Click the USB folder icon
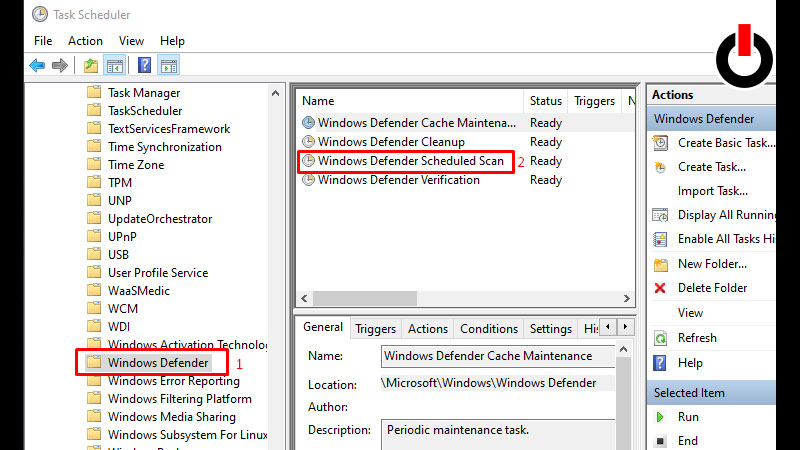This screenshot has height=450, width=800. (94, 254)
